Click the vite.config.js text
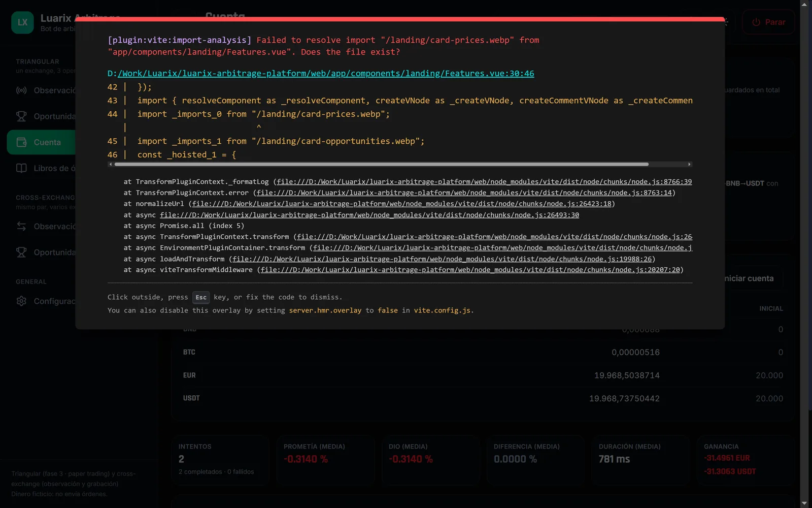 442,310
